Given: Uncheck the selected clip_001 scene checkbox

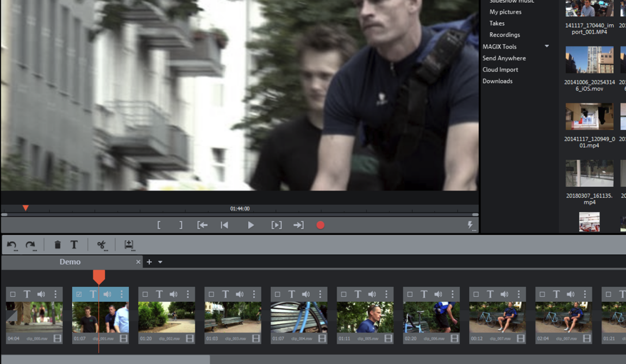Looking at the screenshot, I should tap(79, 294).
